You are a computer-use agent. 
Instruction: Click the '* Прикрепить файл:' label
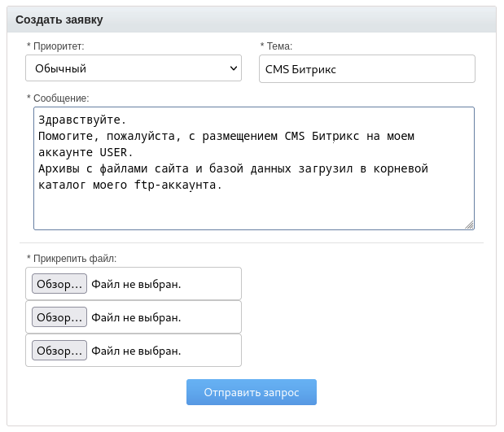click(x=72, y=259)
